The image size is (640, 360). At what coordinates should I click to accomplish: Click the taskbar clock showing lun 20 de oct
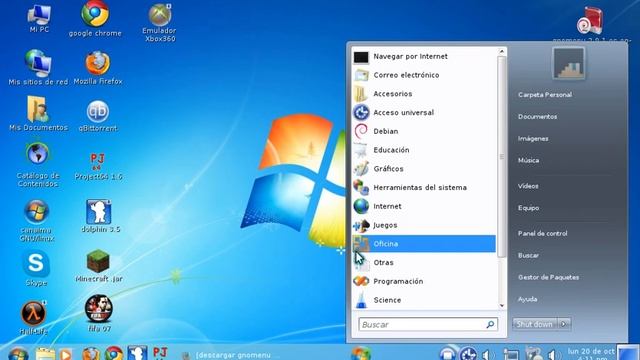(591, 353)
